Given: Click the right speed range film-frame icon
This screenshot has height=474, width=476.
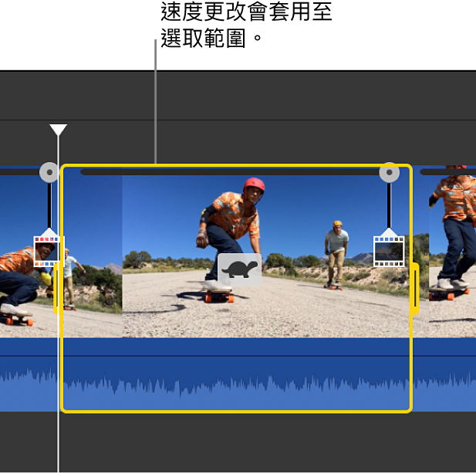Looking at the screenshot, I should click(x=389, y=250).
